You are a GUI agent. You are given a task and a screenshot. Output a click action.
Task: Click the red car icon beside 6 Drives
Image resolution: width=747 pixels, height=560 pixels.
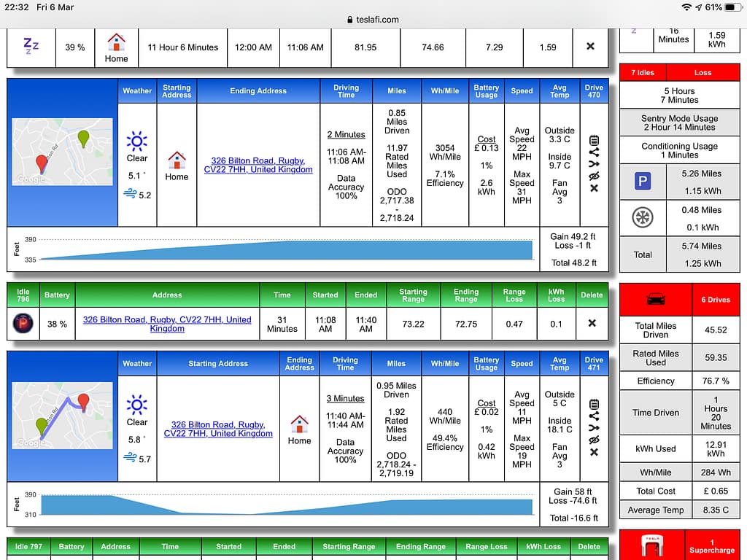(656, 300)
